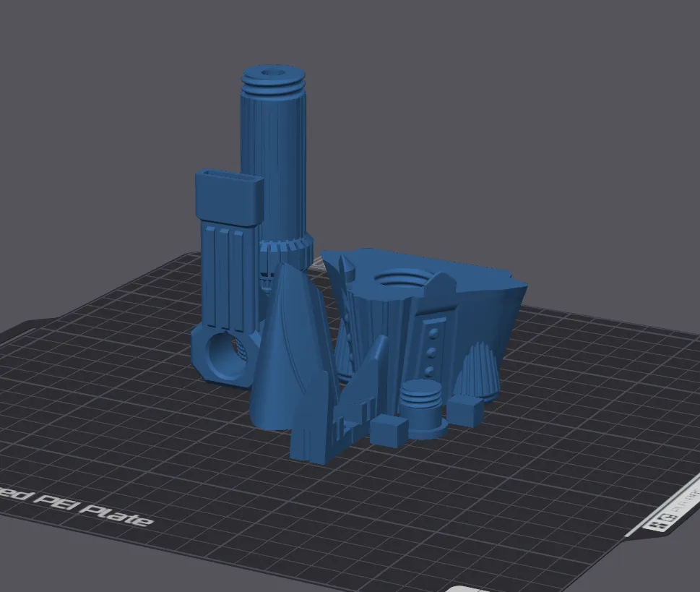Select the small threaded cylinder plug
This screenshot has width=700, height=592.
(423, 409)
